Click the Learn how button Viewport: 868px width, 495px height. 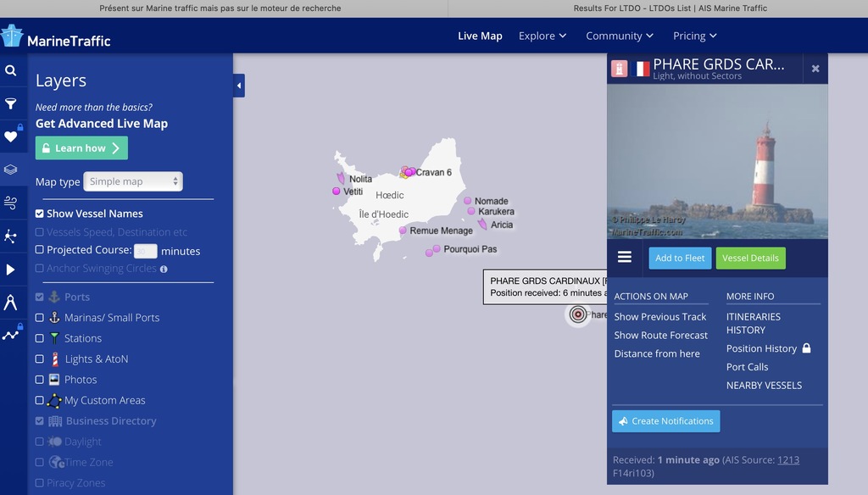pos(81,147)
